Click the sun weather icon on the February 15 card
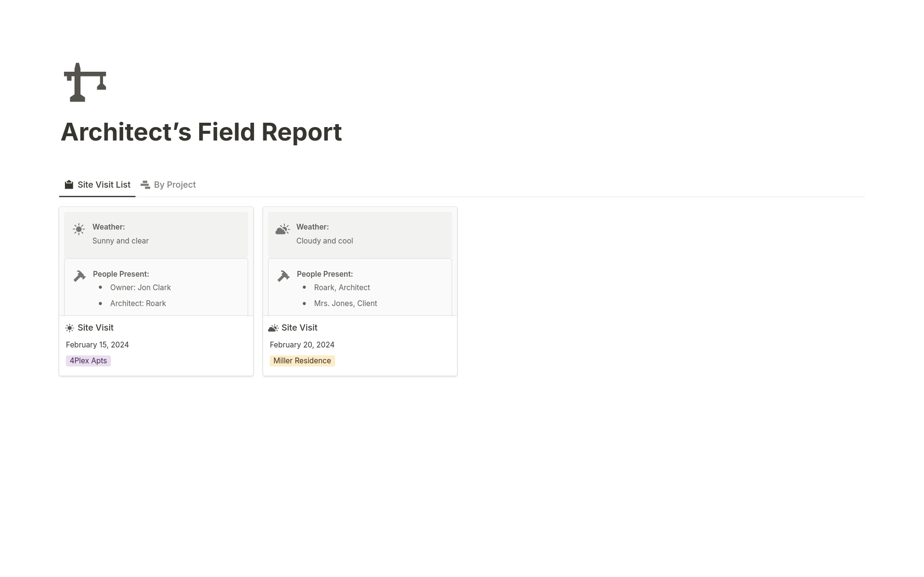924x577 pixels. coord(78,229)
